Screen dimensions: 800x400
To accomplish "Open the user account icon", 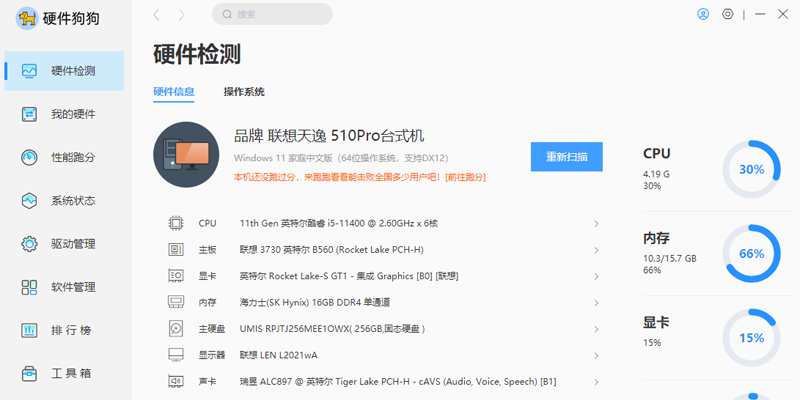I will [x=703, y=14].
